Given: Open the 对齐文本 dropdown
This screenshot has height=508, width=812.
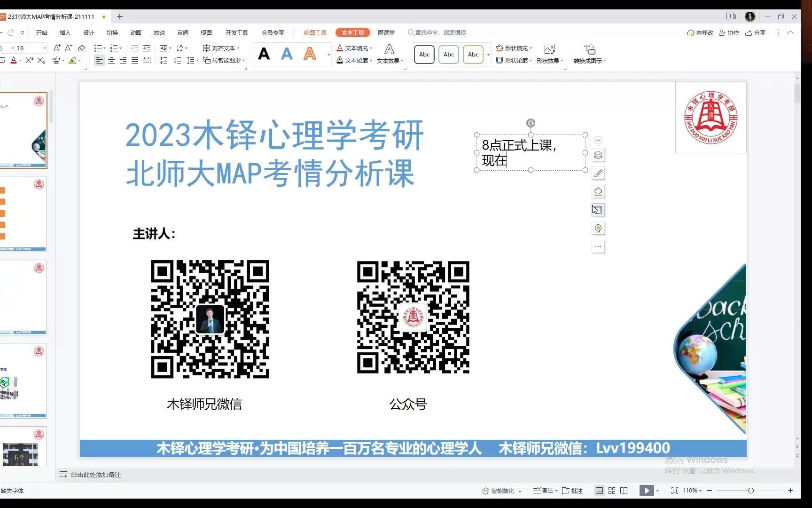Looking at the screenshot, I should pyautogui.click(x=221, y=48).
